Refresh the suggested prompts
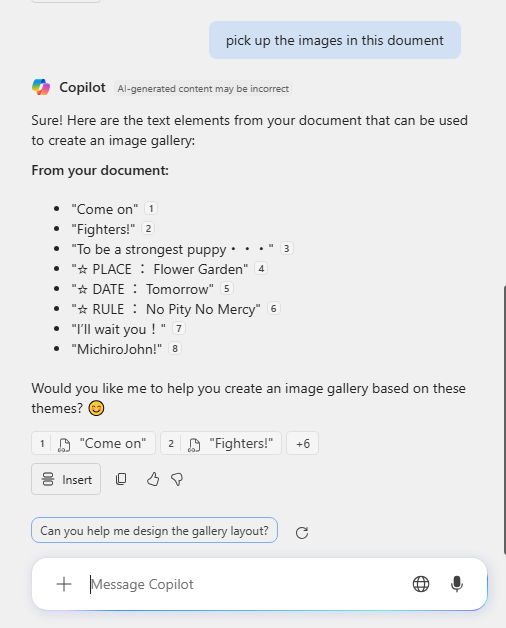The height and width of the screenshot is (628, 506). [302, 532]
